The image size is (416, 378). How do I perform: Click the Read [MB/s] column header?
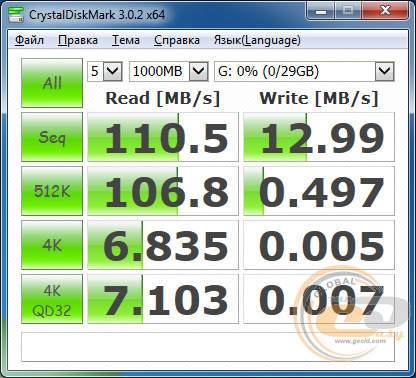pyautogui.click(x=163, y=99)
